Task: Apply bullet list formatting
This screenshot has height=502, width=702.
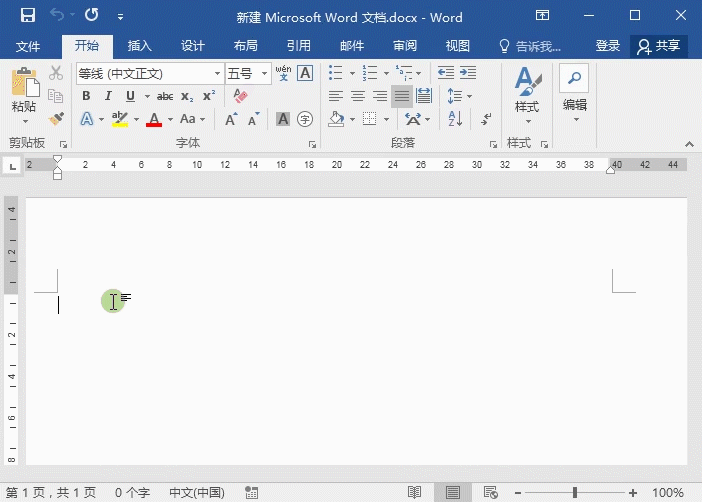Action: coord(335,73)
